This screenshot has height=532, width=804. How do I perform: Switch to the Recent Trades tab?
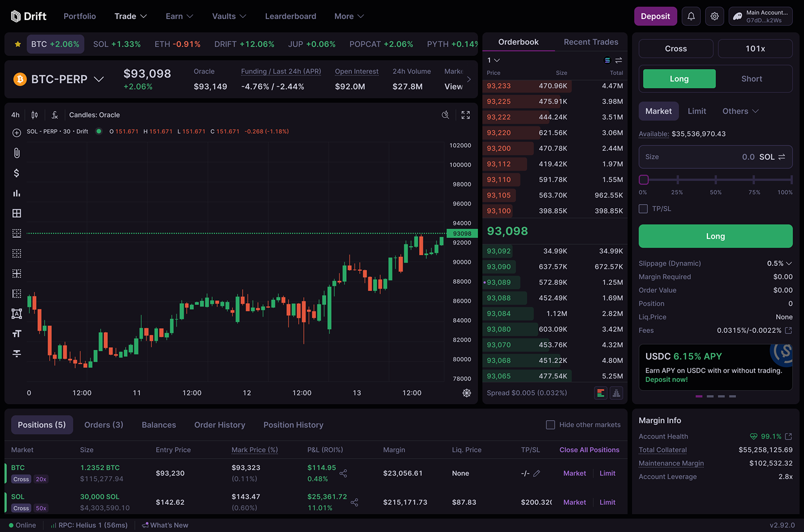(591, 41)
